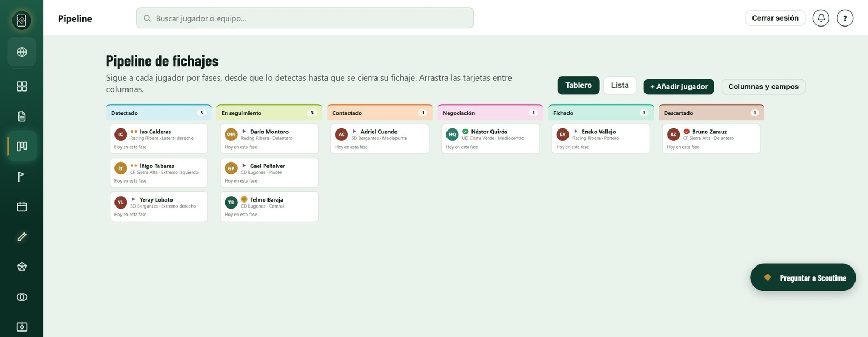Open the globe icon in sidebar
868x337 pixels.
pyautogui.click(x=22, y=52)
